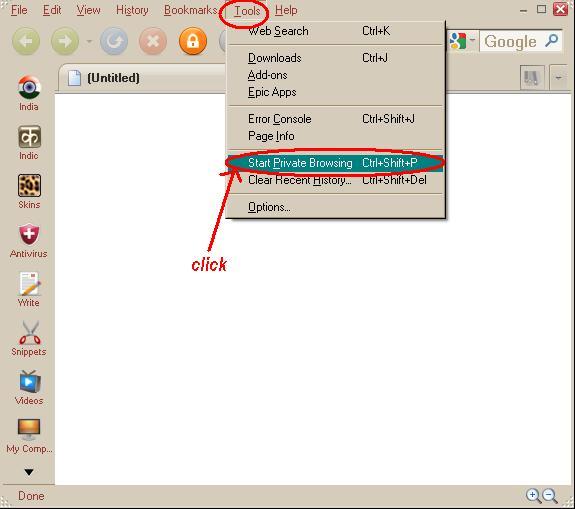Click the orange lock privacy button
575x509 pixels.
[193, 41]
